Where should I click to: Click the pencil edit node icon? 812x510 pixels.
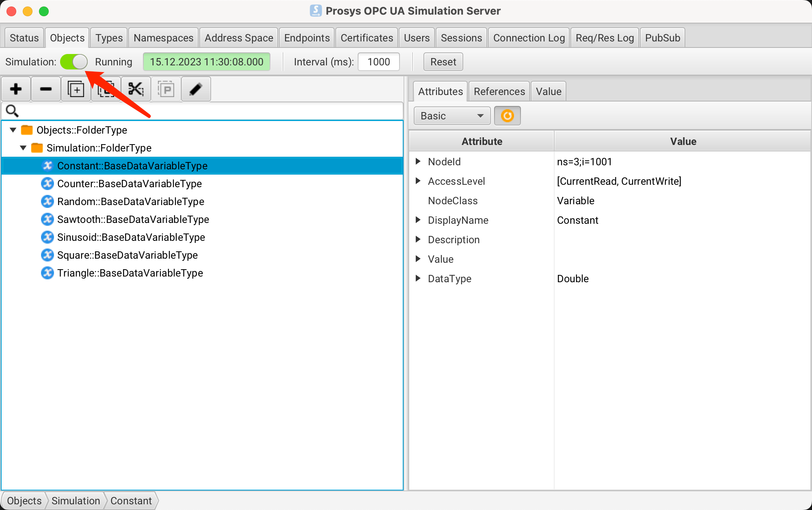[196, 89]
